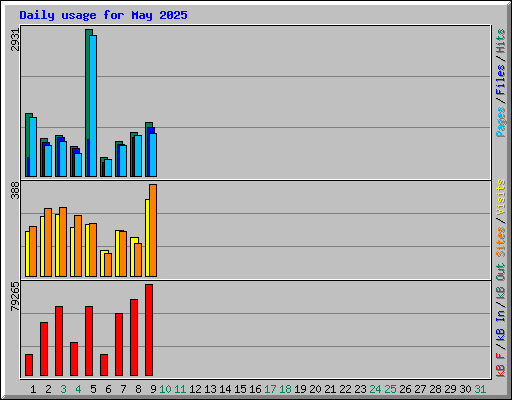Click day 2 orange sites bar
512x400 pixels.
pyautogui.click(x=48, y=242)
